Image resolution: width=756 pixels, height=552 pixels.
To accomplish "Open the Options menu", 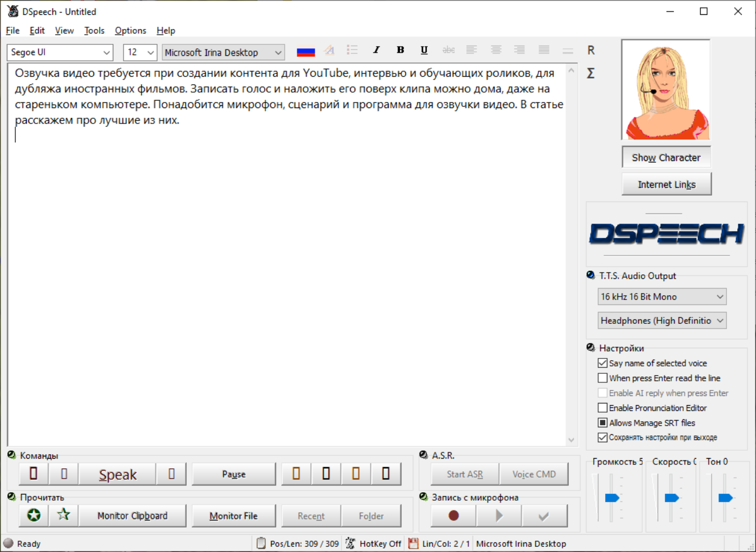I will [130, 31].
